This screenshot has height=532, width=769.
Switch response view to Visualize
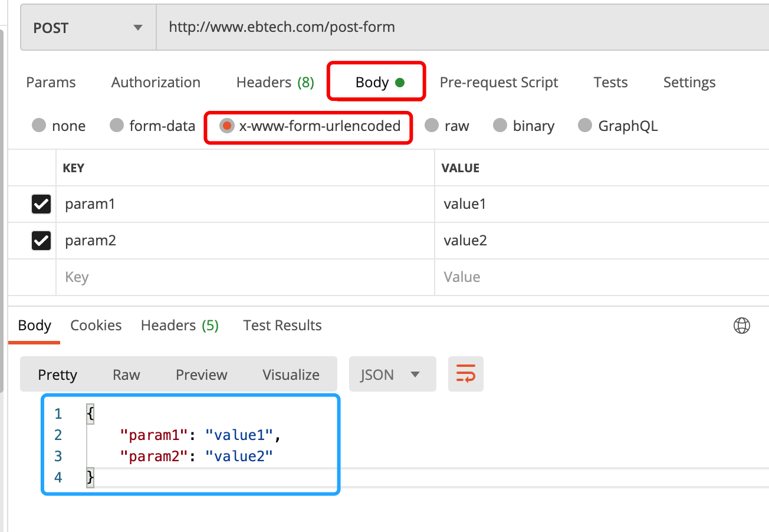pyautogui.click(x=291, y=375)
